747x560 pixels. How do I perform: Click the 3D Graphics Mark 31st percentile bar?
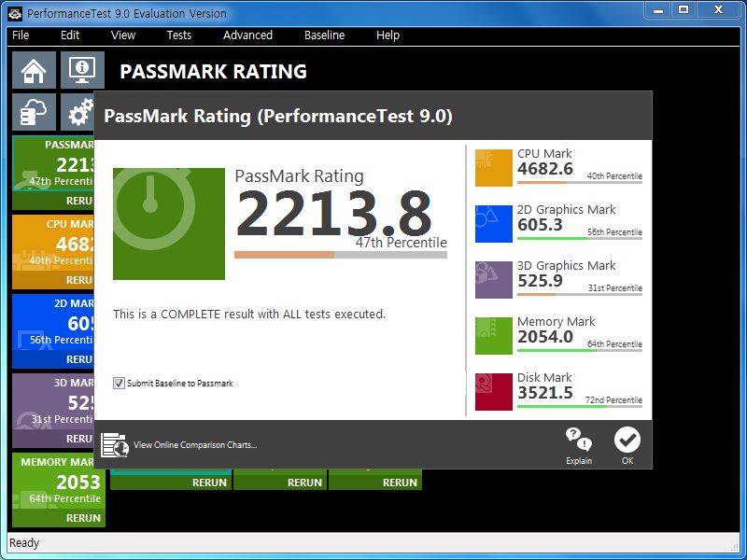580,294
